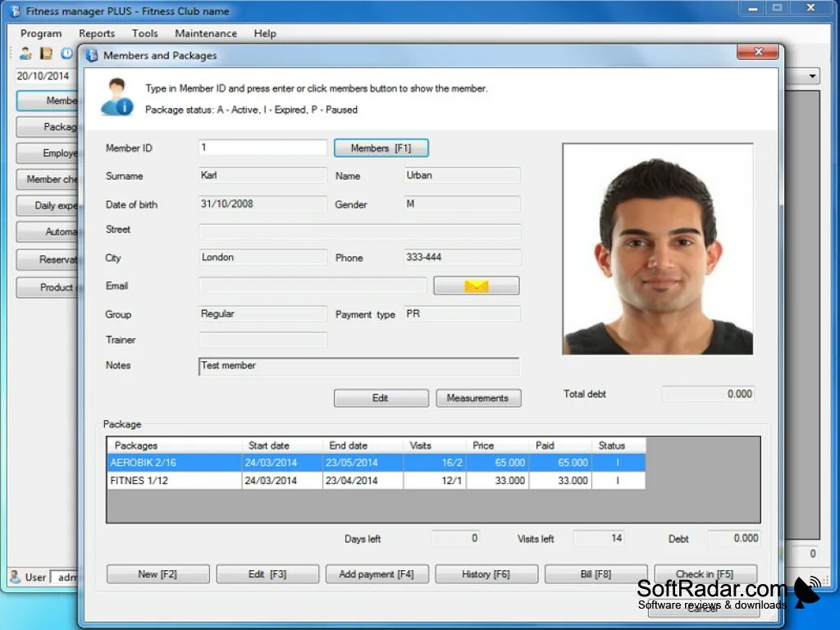Viewport: 840px width, 630px height.
Task: Click the Status column header
Action: click(619, 445)
